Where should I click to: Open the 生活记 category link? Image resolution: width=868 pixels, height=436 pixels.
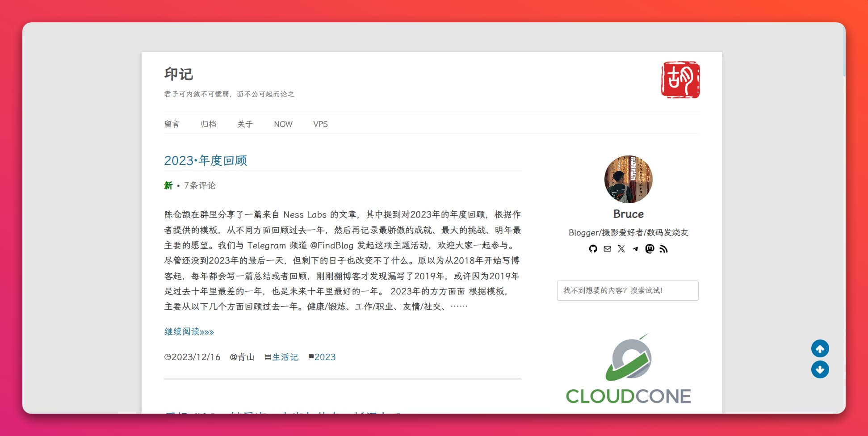point(285,357)
